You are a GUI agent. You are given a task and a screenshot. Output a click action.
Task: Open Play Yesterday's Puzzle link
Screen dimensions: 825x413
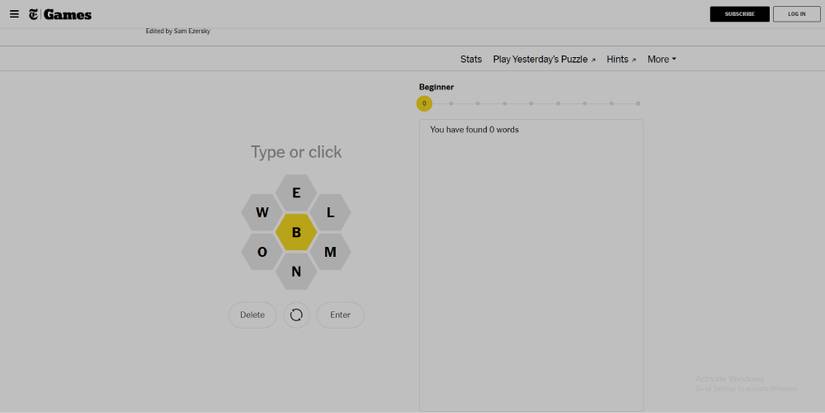(x=544, y=59)
